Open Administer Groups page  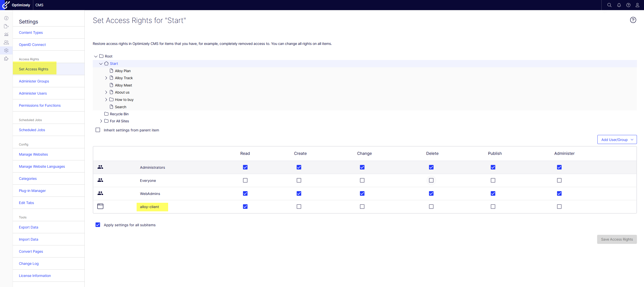34,81
